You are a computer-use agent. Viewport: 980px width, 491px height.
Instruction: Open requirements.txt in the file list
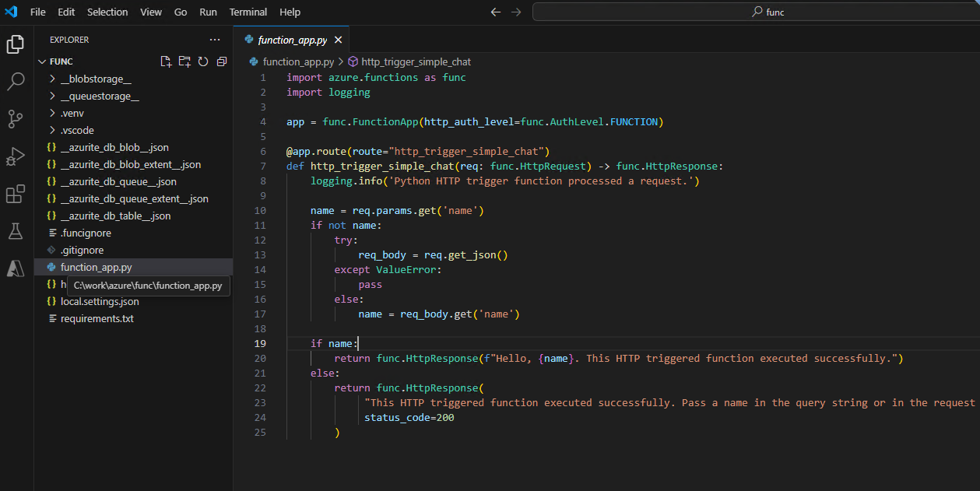point(97,318)
